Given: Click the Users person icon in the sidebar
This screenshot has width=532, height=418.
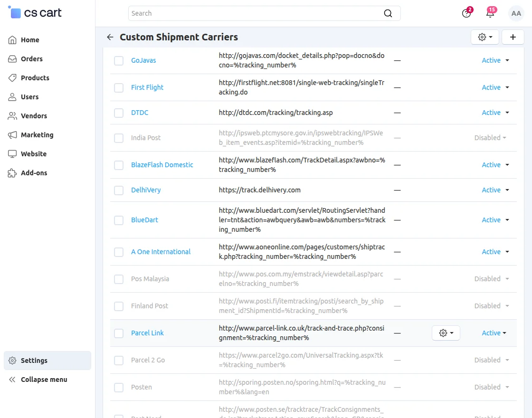Looking at the screenshot, I should coord(12,97).
